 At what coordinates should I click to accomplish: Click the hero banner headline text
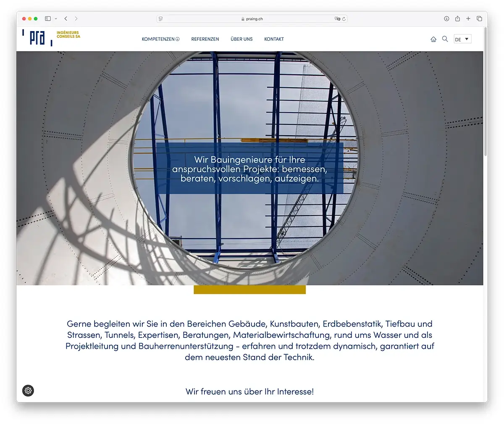pos(249,169)
